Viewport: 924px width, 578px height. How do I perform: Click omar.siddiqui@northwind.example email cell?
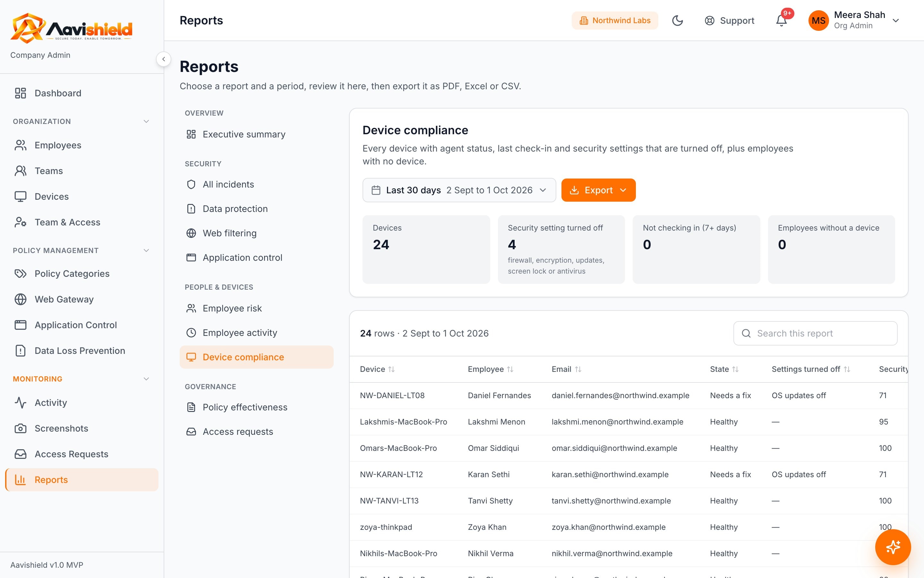614,448
